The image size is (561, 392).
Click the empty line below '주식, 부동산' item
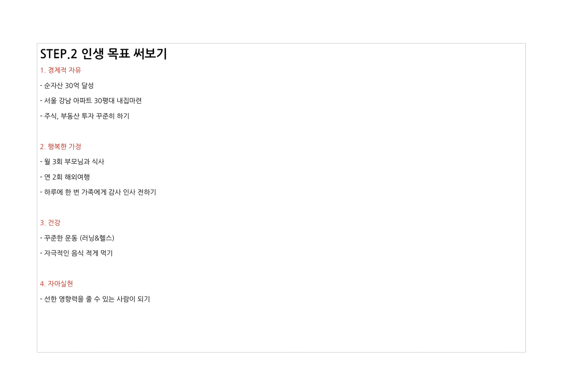[281, 131]
